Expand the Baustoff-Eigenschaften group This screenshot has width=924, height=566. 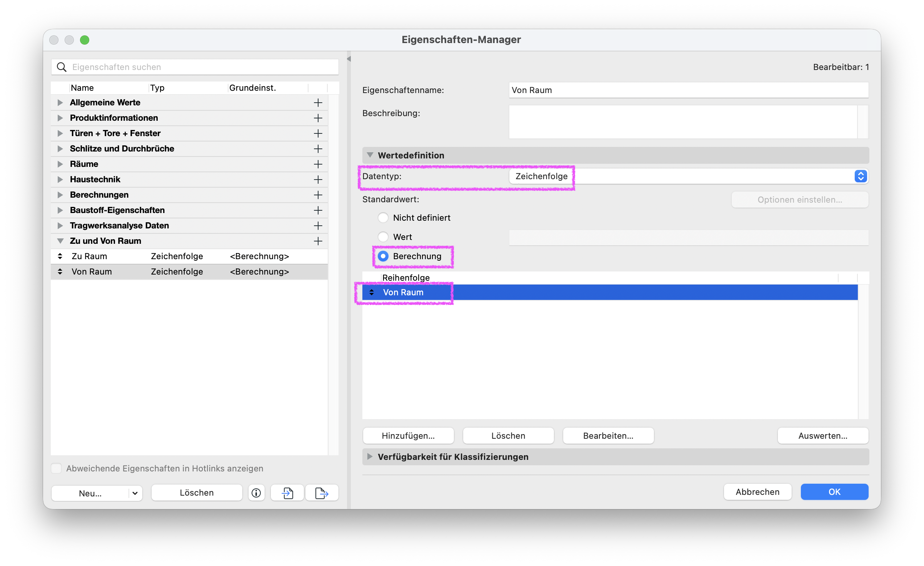tap(60, 210)
